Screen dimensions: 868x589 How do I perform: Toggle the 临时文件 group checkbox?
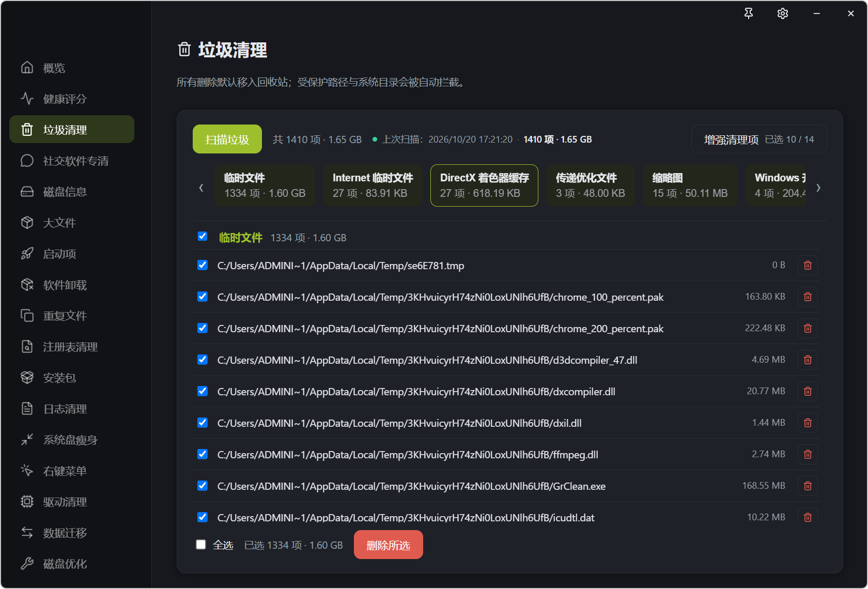click(203, 236)
